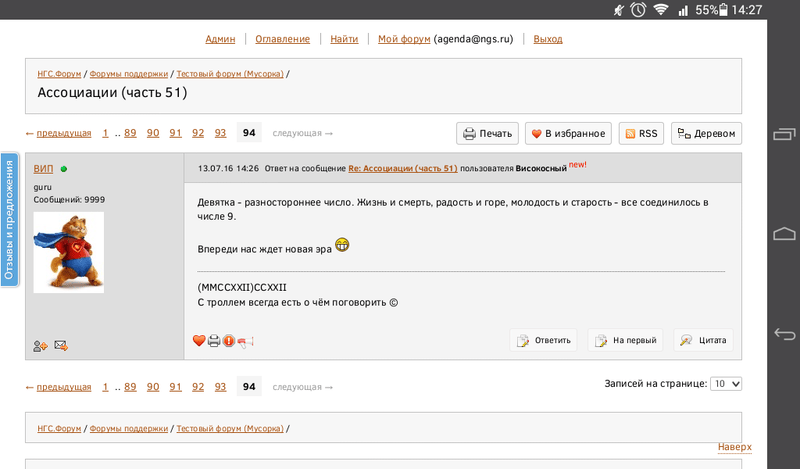
Task: Open Android recent apps button
Action: click(x=784, y=134)
